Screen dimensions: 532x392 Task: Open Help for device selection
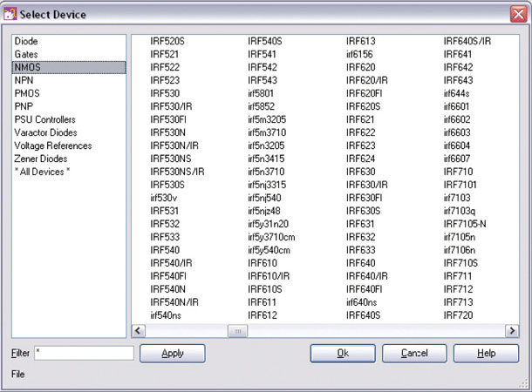[x=486, y=353]
